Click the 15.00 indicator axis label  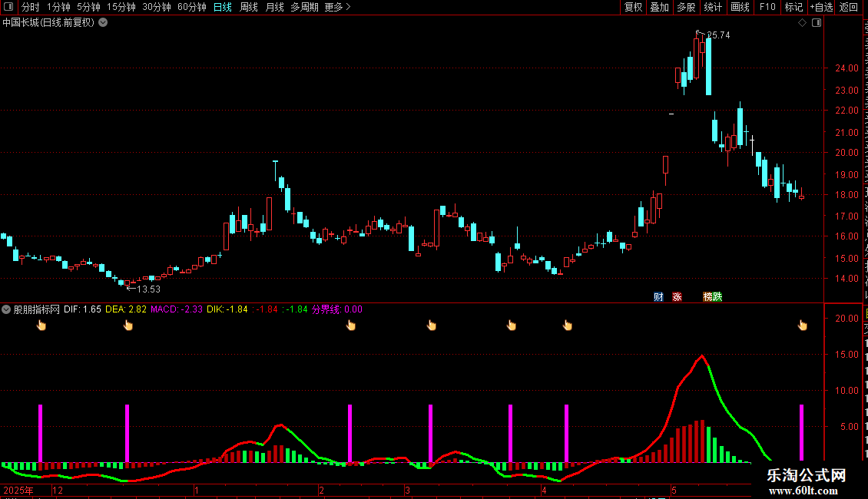(847, 355)
